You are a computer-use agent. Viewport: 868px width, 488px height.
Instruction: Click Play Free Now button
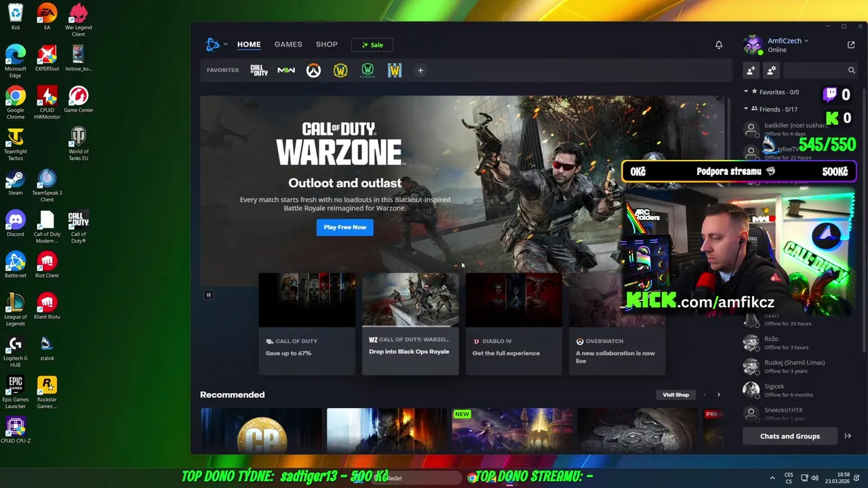[344, 227]
